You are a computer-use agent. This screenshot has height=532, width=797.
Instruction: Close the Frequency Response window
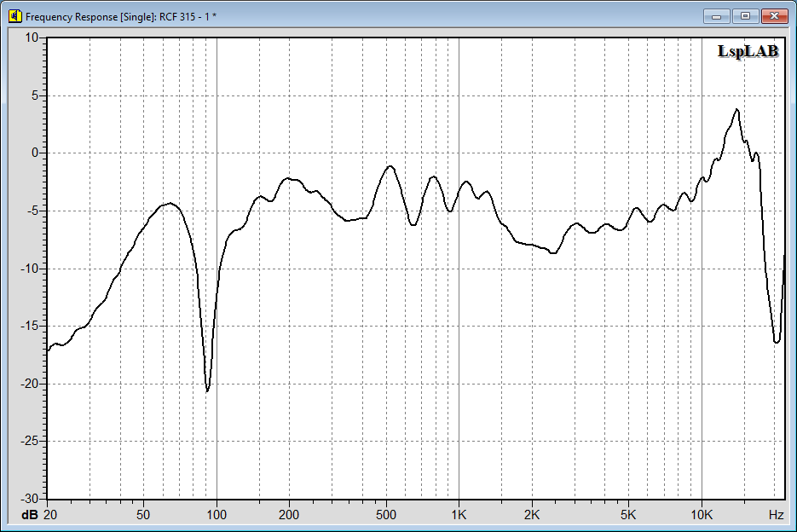tap(774, 16)
